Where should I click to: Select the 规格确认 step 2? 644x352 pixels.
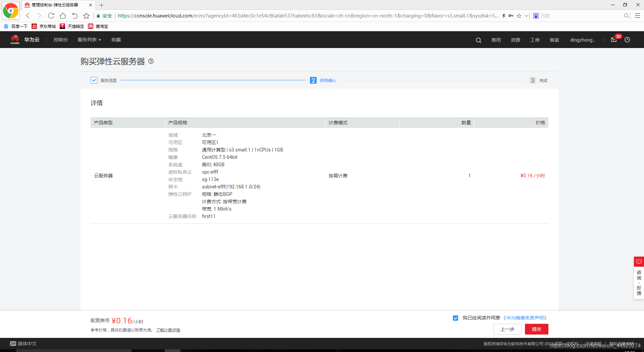coord(323,80)
